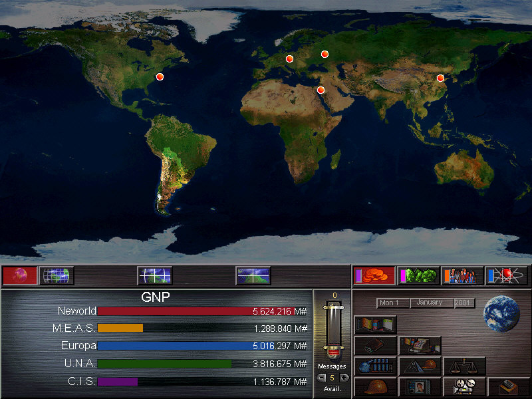Viewport: 532px width, 399px height.
Task: Open the national flags panel icon
Action: 375,325
